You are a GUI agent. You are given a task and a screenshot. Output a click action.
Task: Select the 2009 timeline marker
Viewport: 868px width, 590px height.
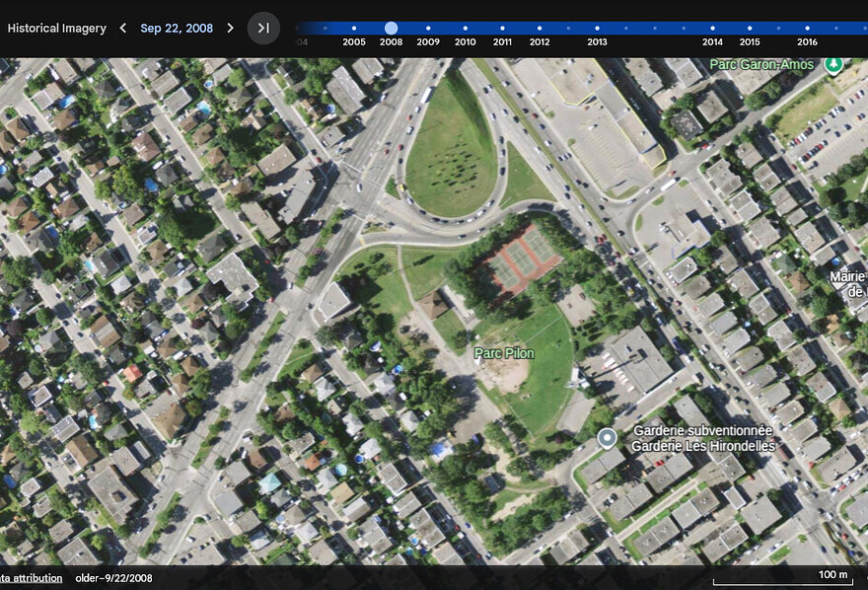click(428, 28)
